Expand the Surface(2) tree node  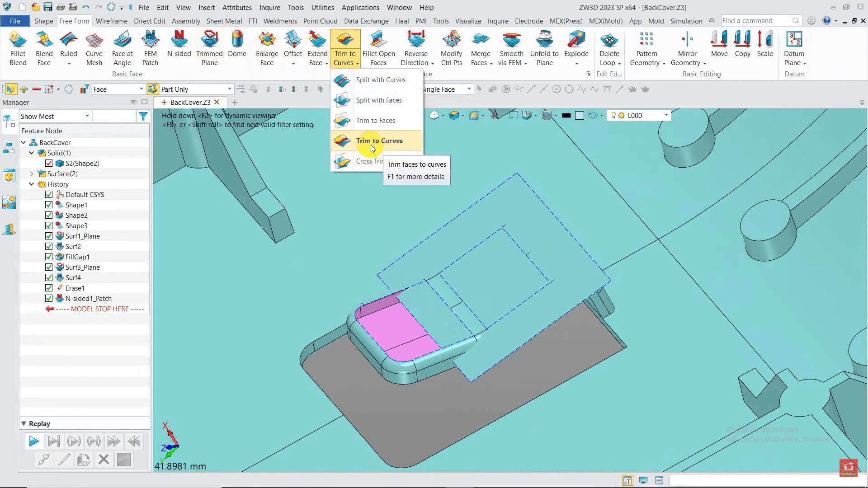tap(32, 174)
